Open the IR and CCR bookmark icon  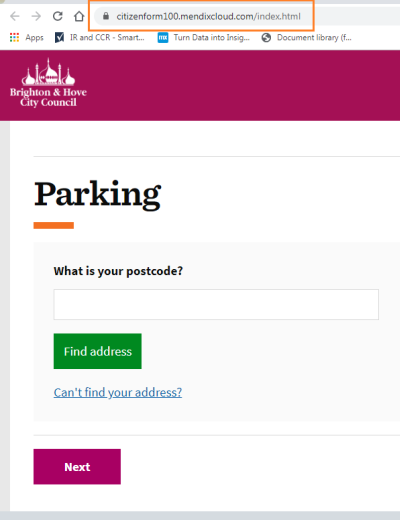point(59,37)
